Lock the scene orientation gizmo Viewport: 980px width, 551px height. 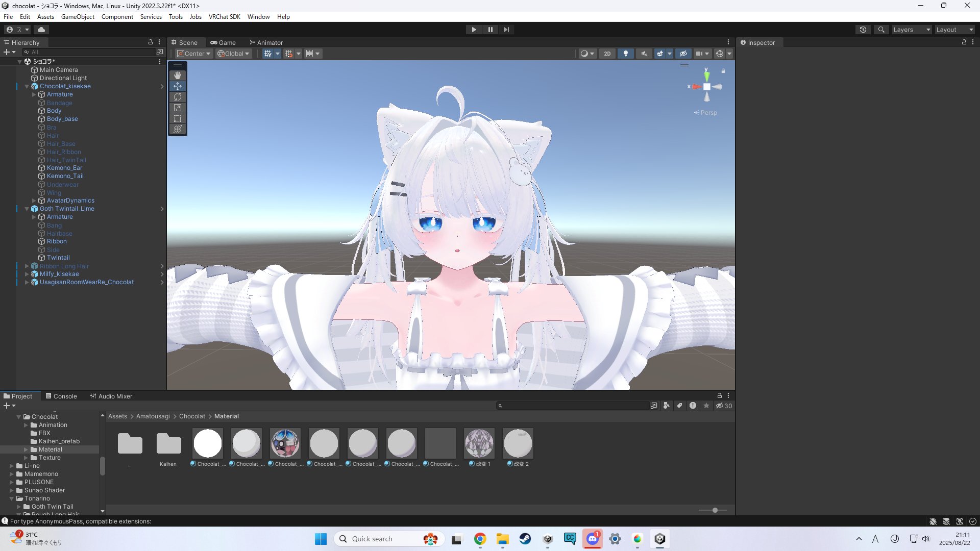tap(723, 71)
